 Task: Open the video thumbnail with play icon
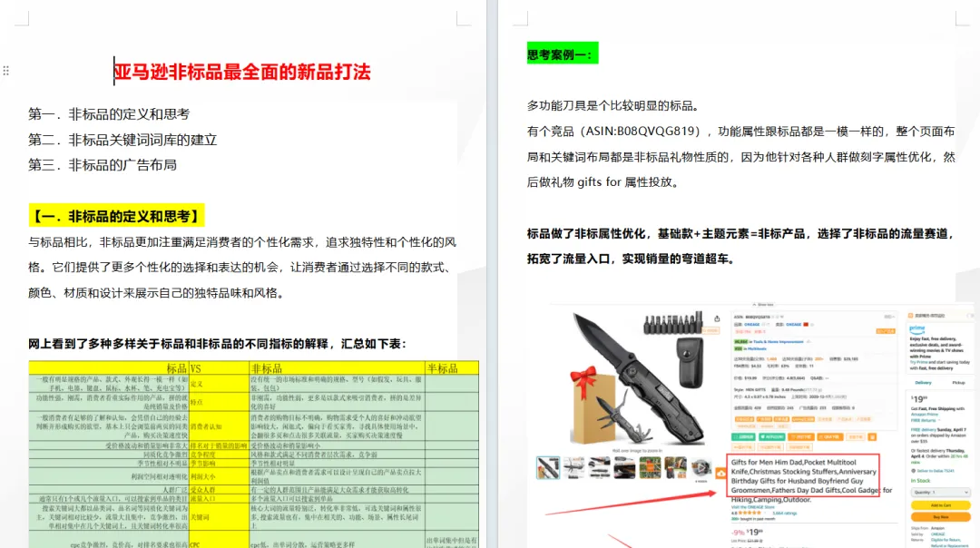(x=701, y=467)
